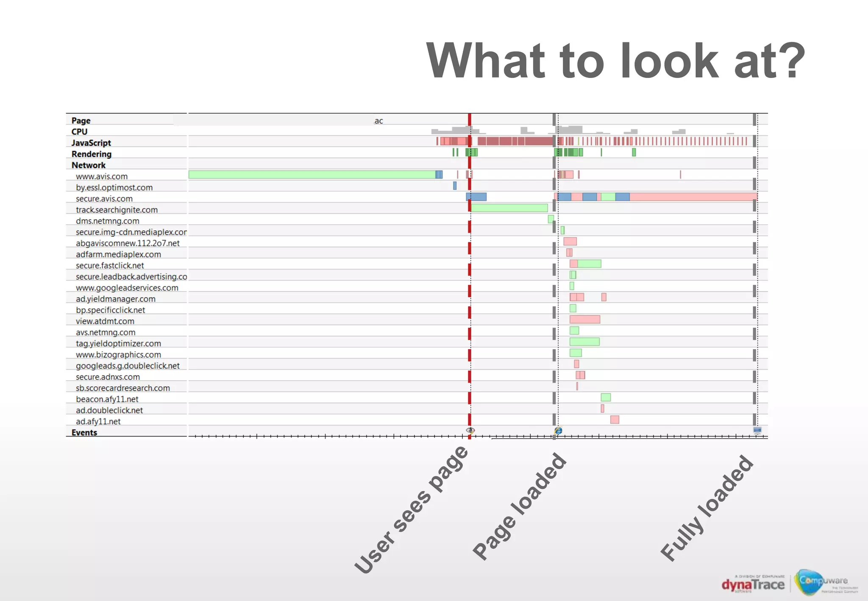Click the Events row label

coord(84,433)
